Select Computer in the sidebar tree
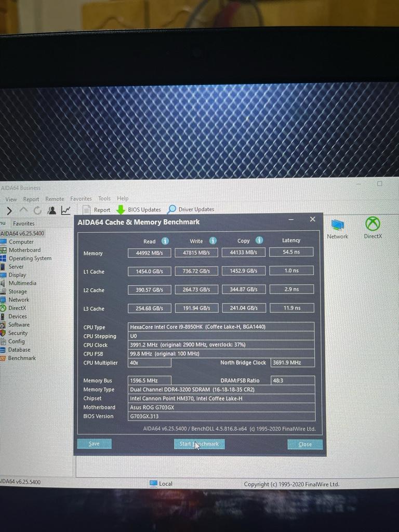The width and height of the screenshot is (399, 532). [x=21, y=242]
